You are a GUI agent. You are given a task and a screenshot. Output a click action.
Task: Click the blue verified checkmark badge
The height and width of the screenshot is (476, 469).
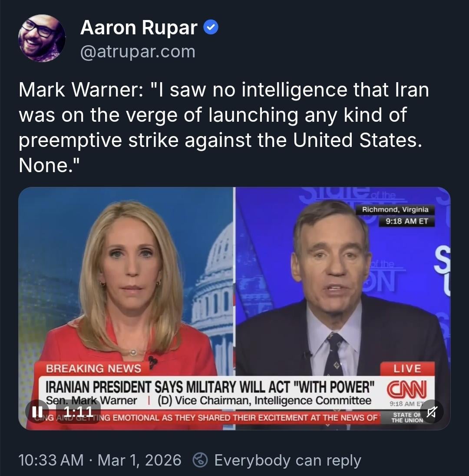point(211,28)
